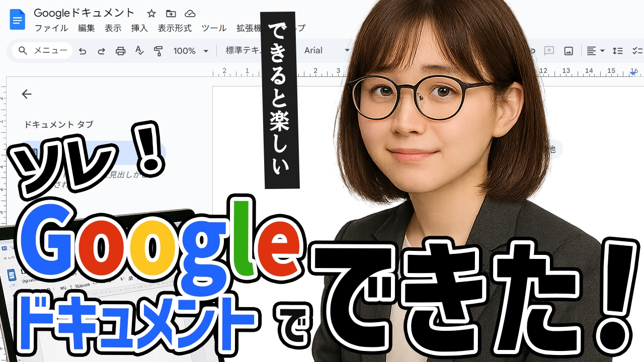Screen dimensions: 644x362
Task: Click the Undo icon
Action: (x=83, y=50)
